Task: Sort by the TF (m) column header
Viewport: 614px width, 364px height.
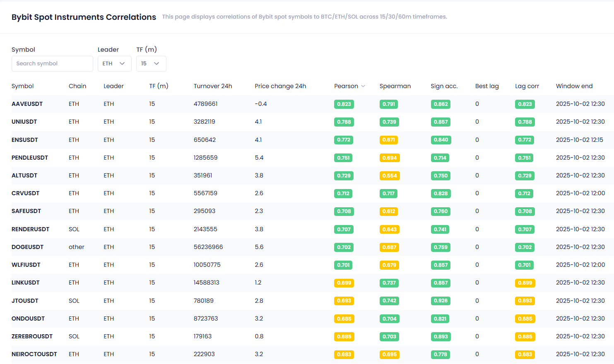Action: [x=159, y=86]
